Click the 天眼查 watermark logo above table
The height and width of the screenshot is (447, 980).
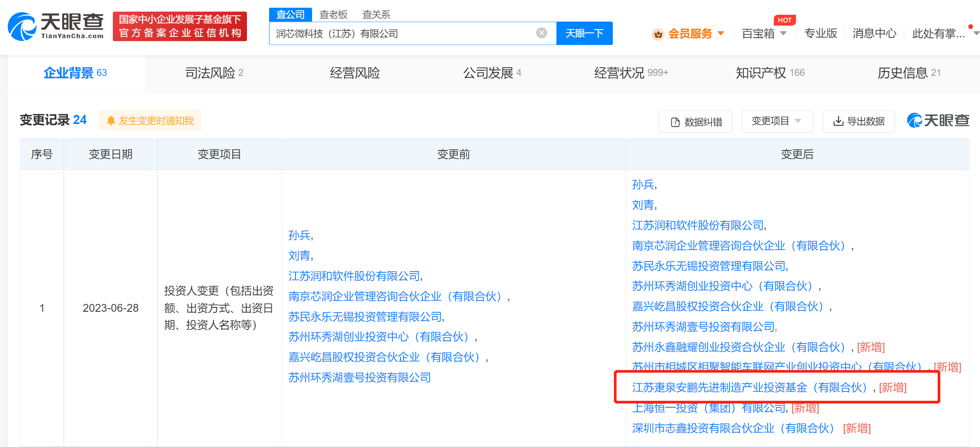[938, 121]
